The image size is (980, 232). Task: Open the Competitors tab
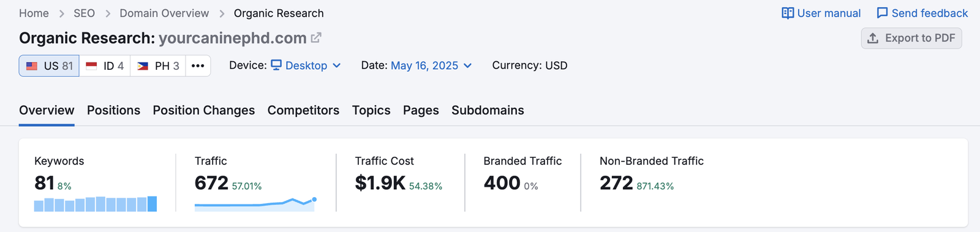pyautogui.click(x=303, y=110)
